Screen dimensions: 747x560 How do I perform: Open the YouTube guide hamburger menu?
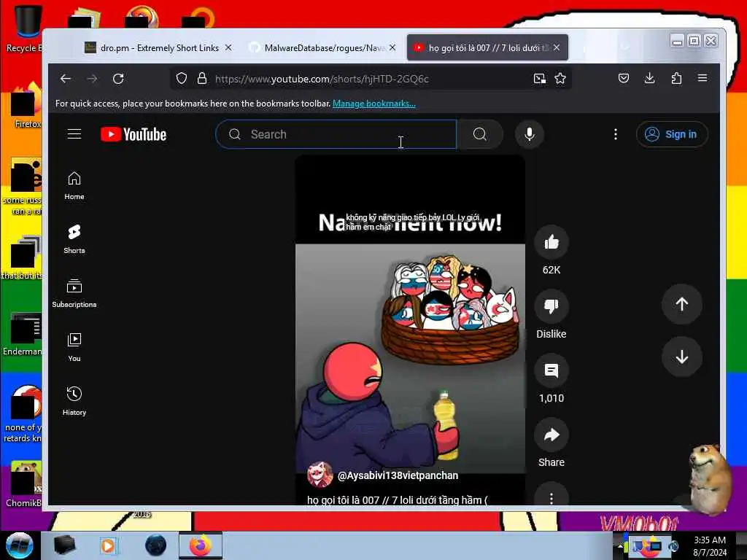(74, 134)
